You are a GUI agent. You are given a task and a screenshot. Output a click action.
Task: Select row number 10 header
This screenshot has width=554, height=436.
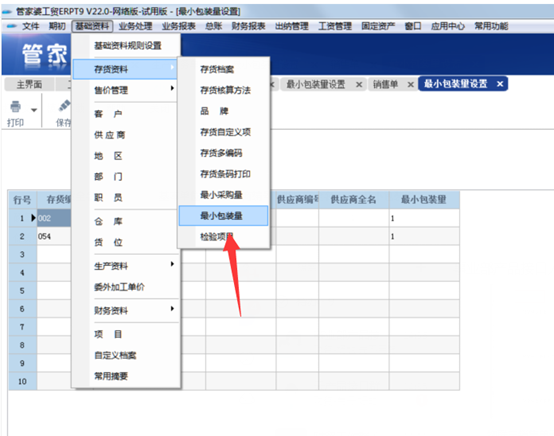pyautogui.click(x=22, y=382)
